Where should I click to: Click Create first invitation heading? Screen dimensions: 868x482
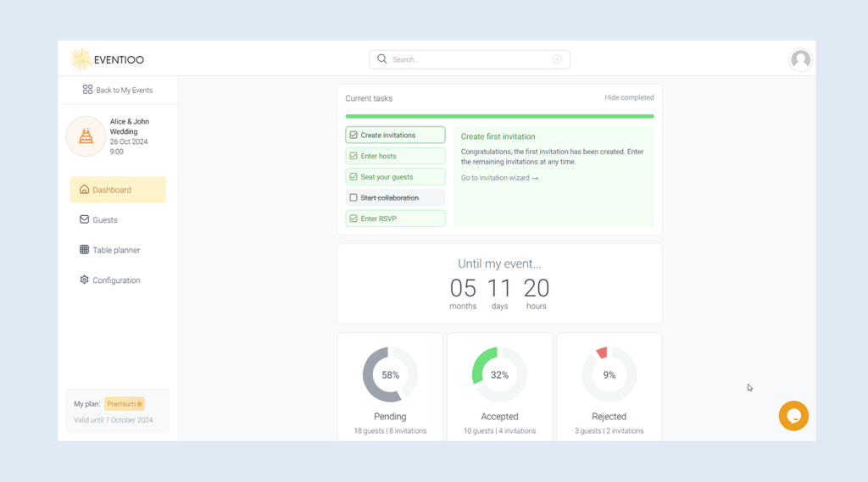(x=498, y=136)
